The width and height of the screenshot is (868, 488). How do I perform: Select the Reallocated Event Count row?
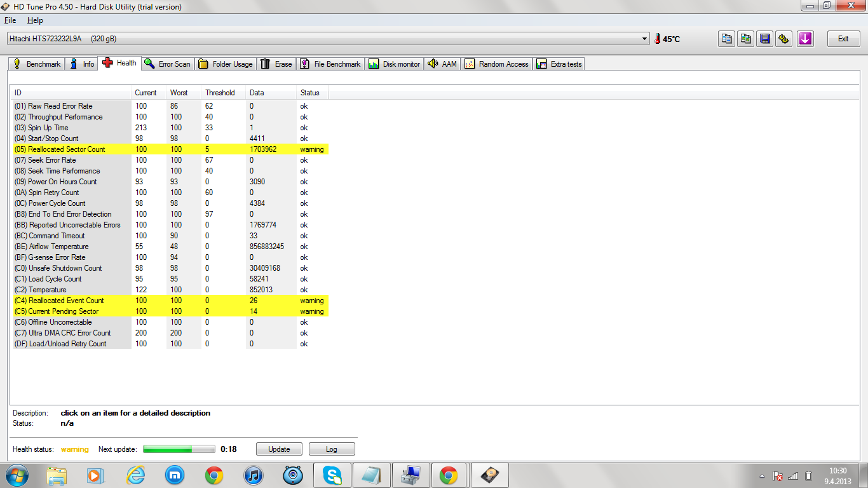[x=170, y=301]
